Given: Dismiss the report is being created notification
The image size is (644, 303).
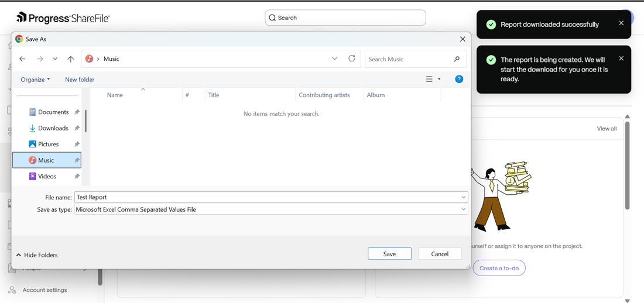Looking at the screenshot, I should point(621,58).
